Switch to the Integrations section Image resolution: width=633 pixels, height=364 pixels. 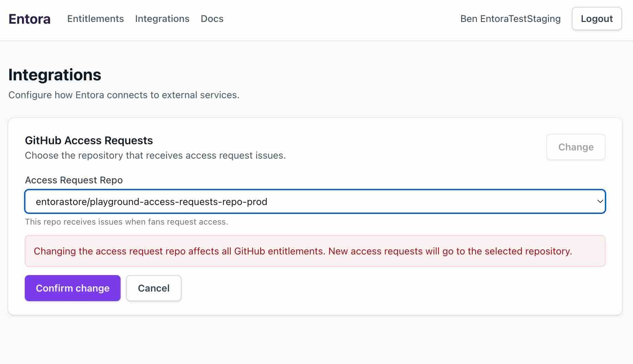pos(162,19)
